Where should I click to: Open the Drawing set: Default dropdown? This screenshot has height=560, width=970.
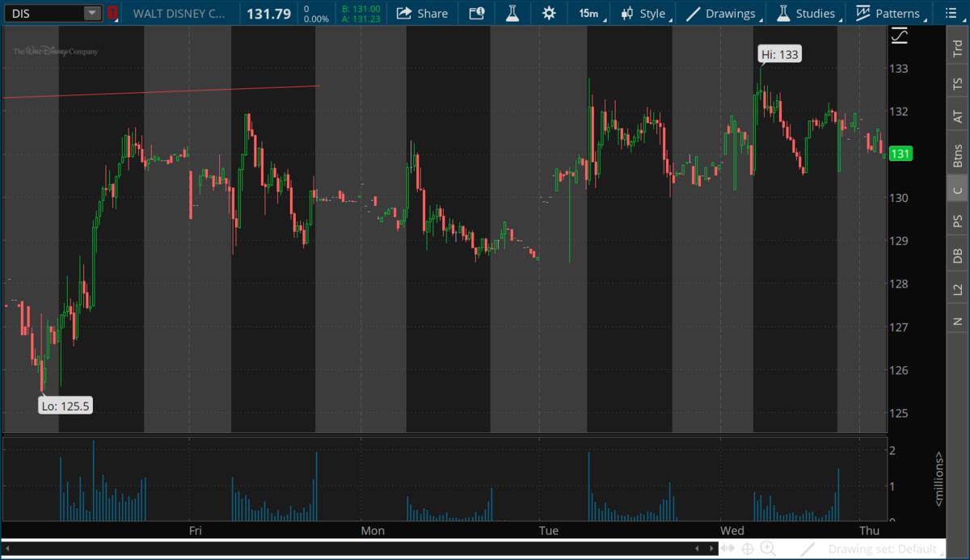pyautogui.click(x=885, y=549)
